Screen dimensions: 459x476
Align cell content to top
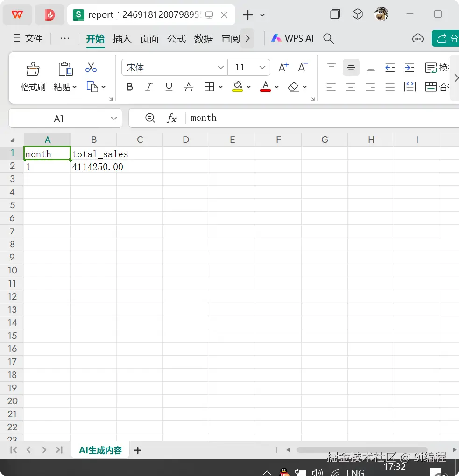(332, 67)
